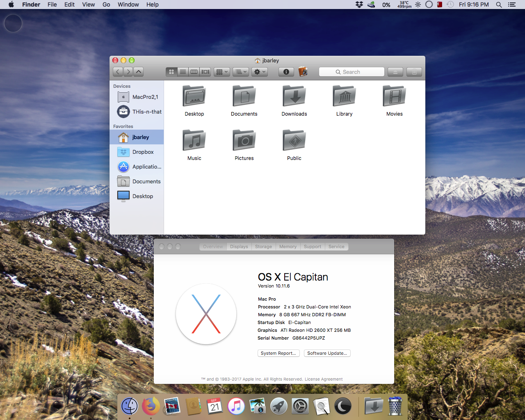The width and height of the screenshot is (525, 420).
Task: Click the brightness sun menu bar icon
Action: pos(418,5)
